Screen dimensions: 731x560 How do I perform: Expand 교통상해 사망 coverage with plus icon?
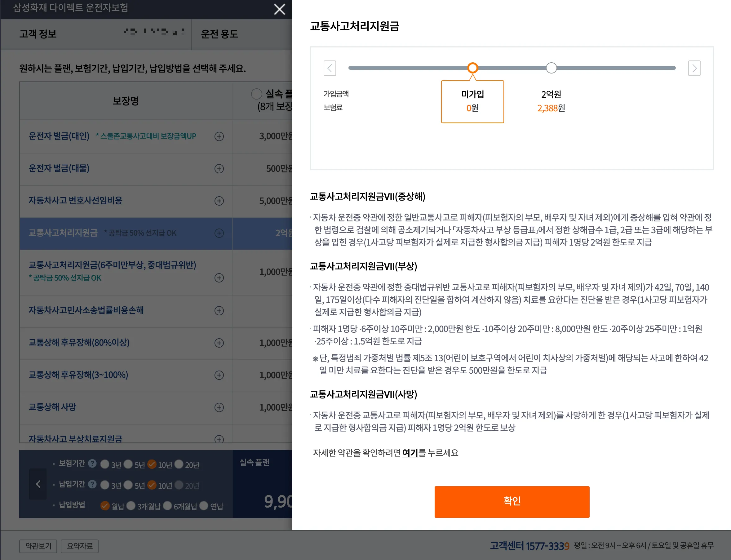tap(219, 407)
